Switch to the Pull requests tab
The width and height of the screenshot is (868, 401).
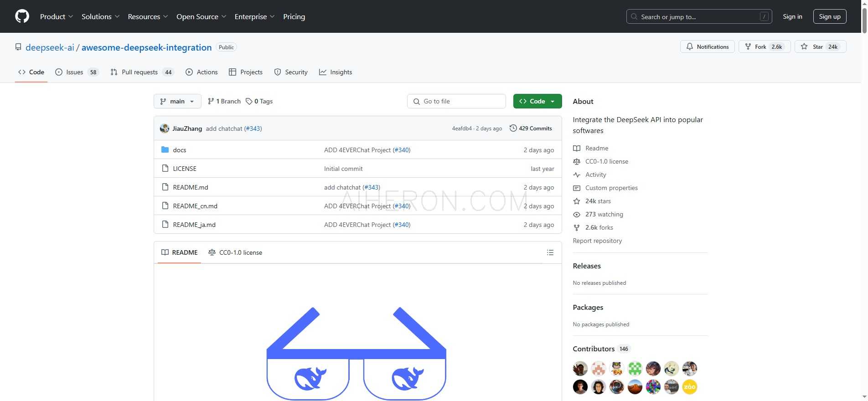[142, 72]
